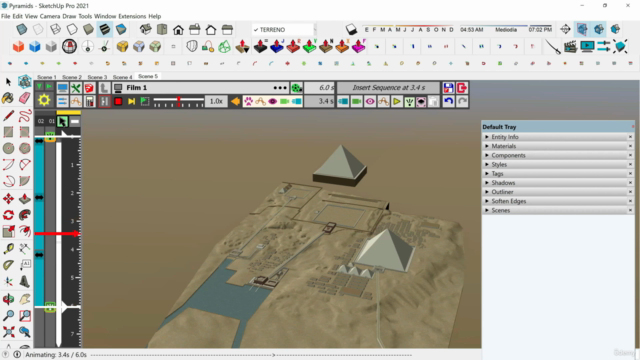Click the 1.0x playback speed button
640x360 pixels.
click(216, 101)
